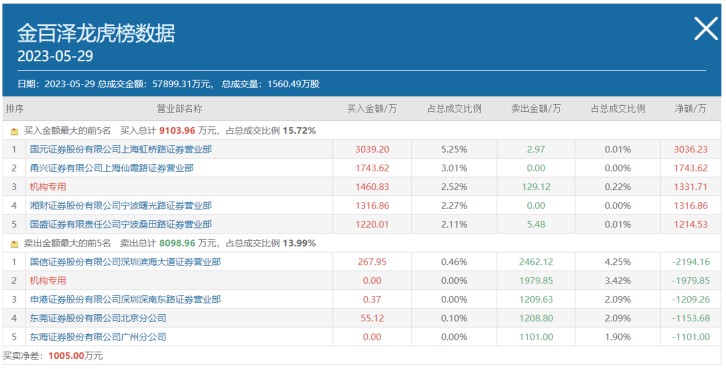Select net amount -1101.00
726x369 pixels.
pos(690,337)
